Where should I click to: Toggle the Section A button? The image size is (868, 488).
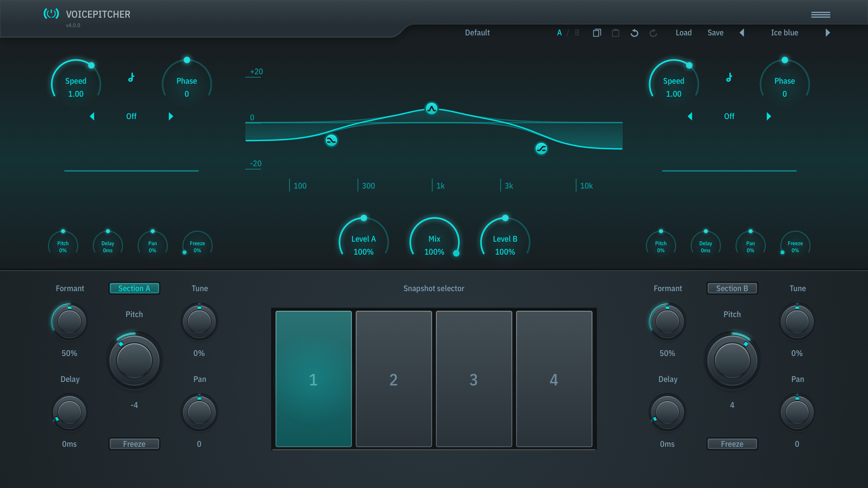[134, 288]
